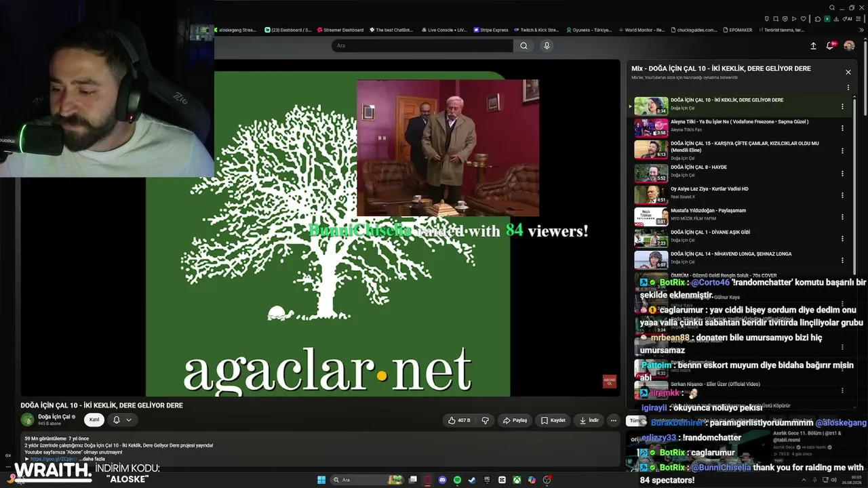Viewport: 868px width, 488px height.
Task: Open Mix playlist options three-dot menu
Action: 848,87
